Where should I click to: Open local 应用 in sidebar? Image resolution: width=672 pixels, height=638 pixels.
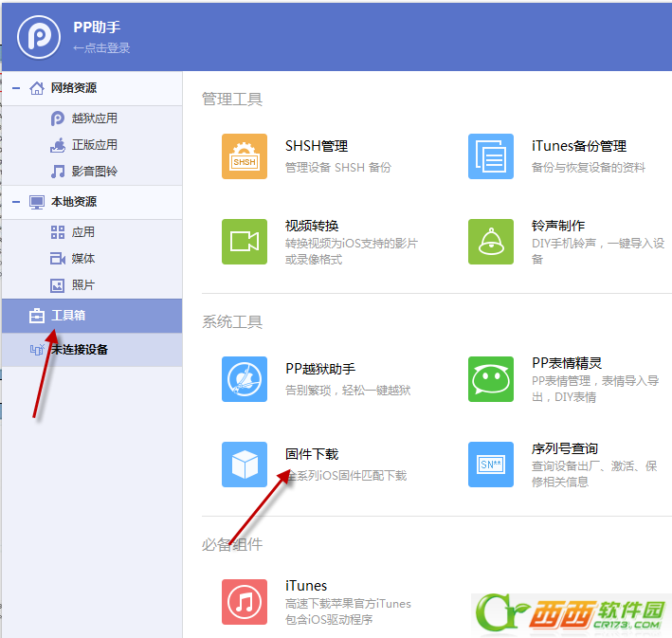click(83, 232)
